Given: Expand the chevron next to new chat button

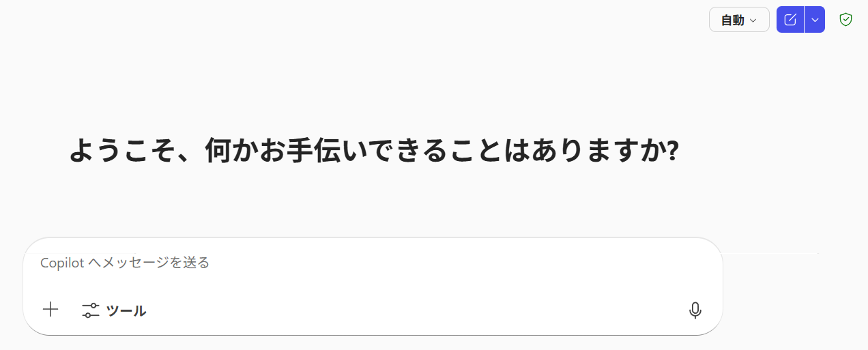Looking at the screenshot, I should (x=815, y=20).
